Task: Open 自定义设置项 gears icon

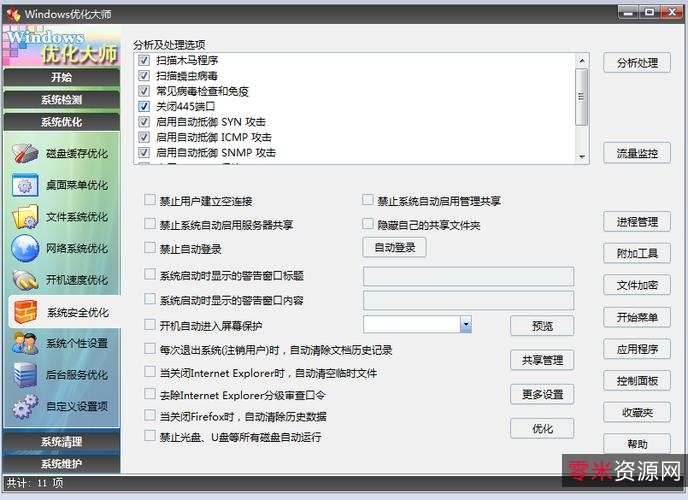Action: 25,406
